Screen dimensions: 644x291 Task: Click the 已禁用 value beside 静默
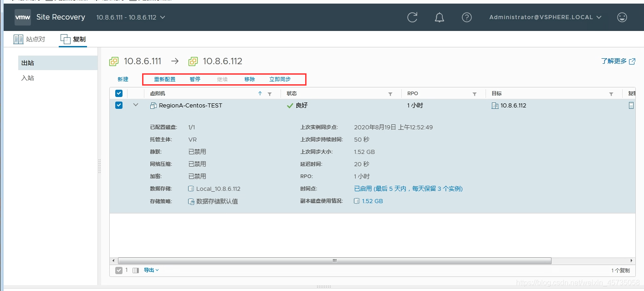point(197,152)
